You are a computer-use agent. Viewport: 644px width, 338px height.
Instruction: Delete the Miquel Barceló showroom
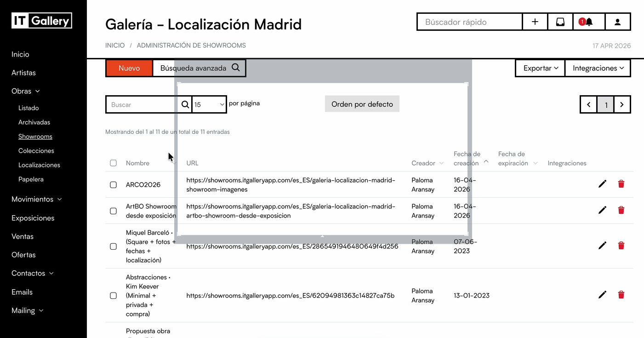coord(621,246)
